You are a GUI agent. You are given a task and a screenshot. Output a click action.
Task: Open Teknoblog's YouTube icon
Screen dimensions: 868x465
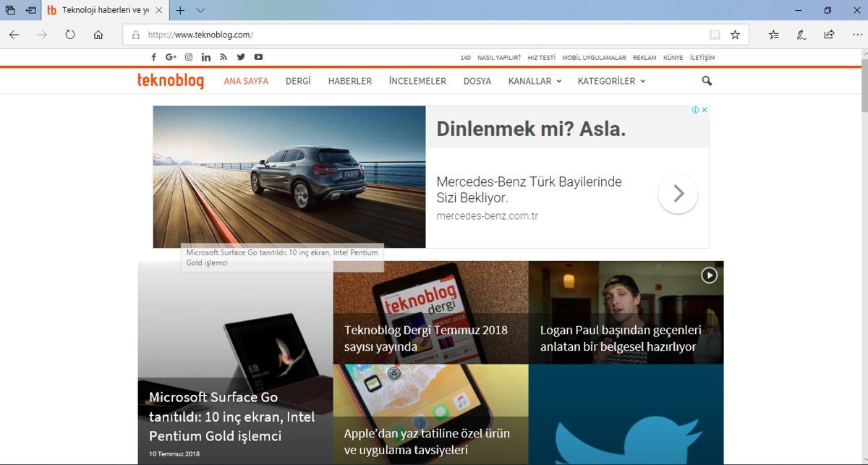[258, 57]
